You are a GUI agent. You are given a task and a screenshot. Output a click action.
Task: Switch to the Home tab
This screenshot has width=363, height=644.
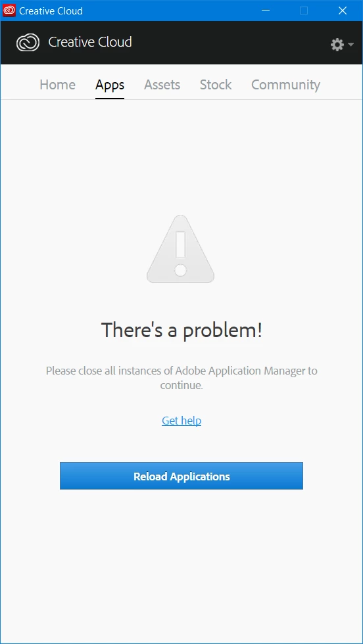[58, 85]
